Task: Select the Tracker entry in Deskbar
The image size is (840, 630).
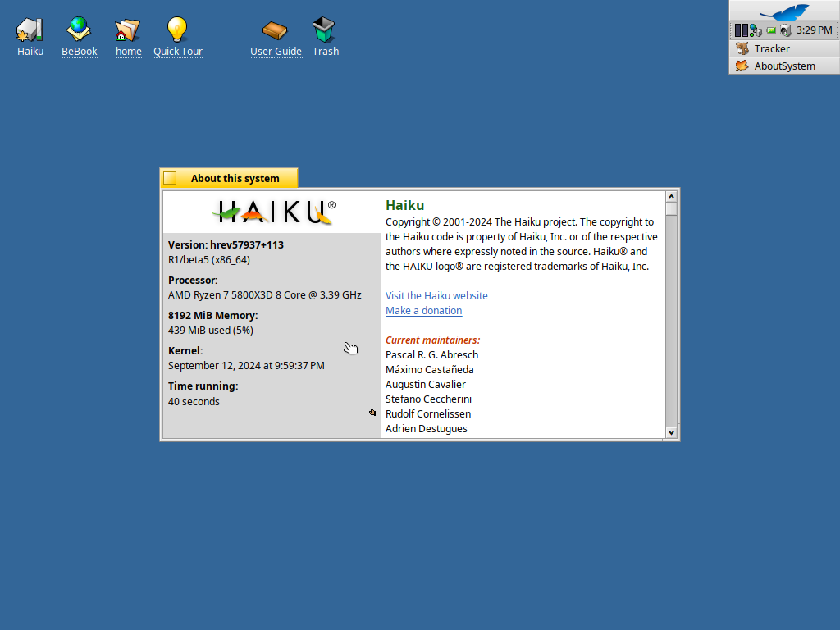Action: pos(784,48)
